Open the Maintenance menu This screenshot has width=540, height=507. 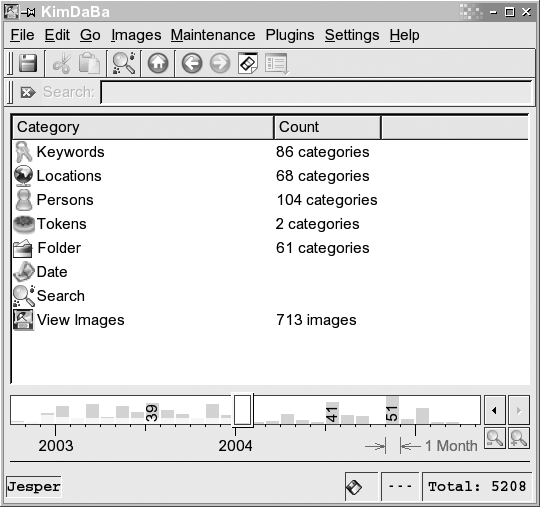click(x=213, y=35)
